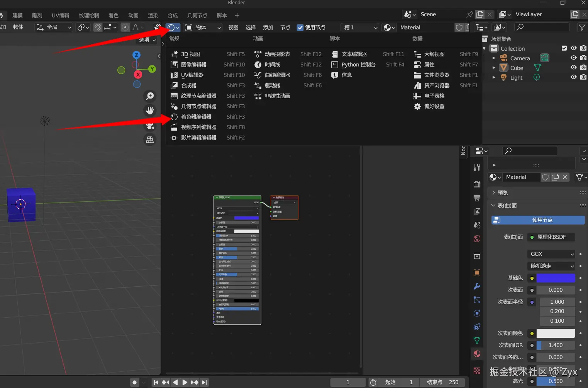This screenshot has height=388, width=588.
Task: Expand the Cube item in outliner
Action: pyautogui.click(x=494, y=68)
